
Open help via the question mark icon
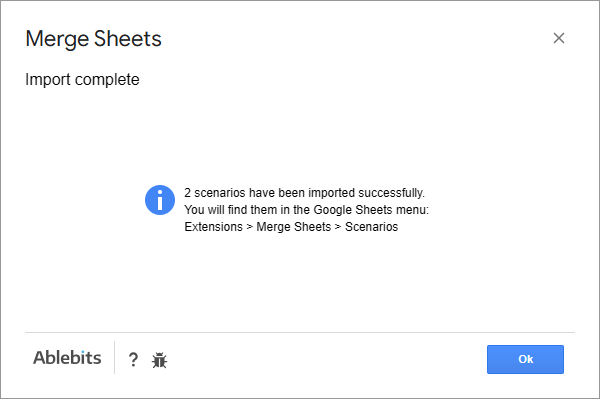(x=133, y=359)
